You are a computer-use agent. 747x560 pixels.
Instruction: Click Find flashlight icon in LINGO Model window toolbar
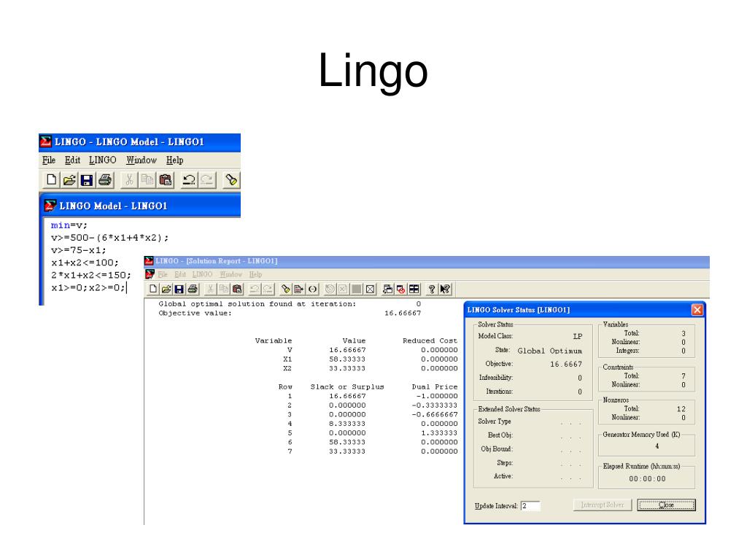pyautogui.click(x=231, y=180)
